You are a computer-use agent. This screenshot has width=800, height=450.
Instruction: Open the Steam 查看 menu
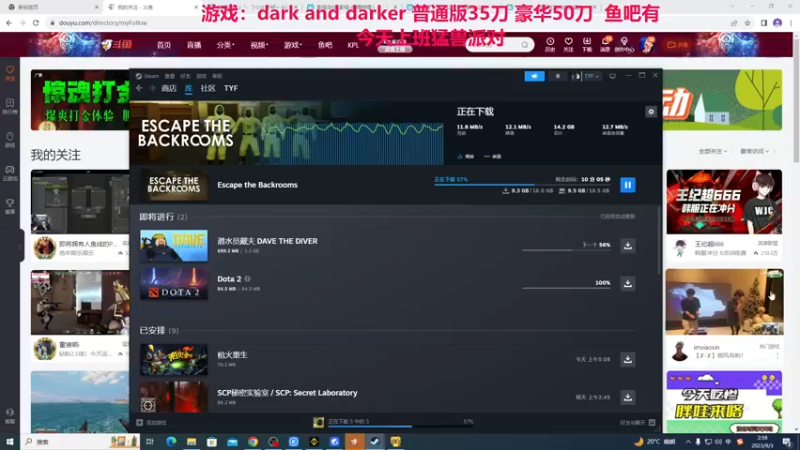coord(169,76)
